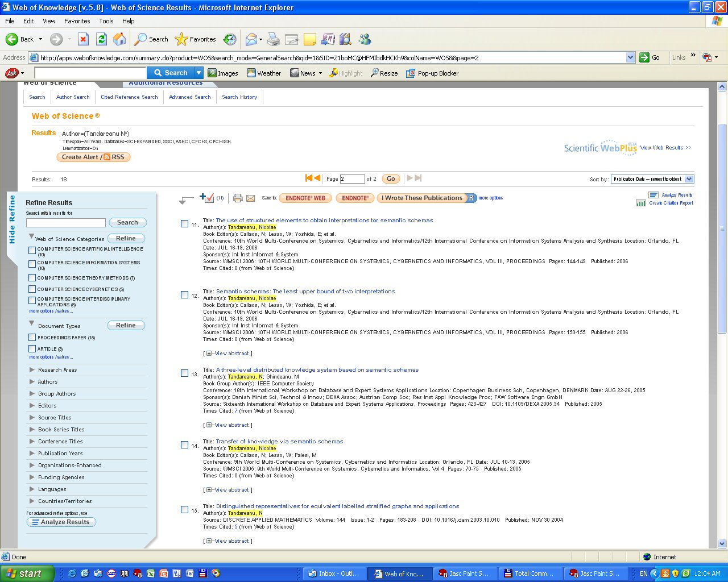This screenshot has height=582, width=728.
Task: Open the address bar URL dropdown
Action: coord(630,57)
